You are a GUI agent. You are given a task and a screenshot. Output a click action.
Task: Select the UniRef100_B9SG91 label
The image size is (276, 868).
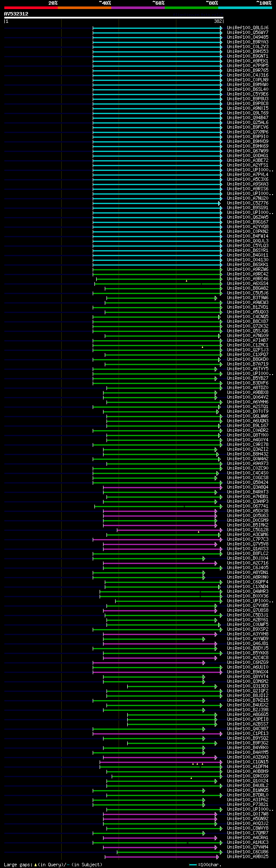[x=248, y=208]
